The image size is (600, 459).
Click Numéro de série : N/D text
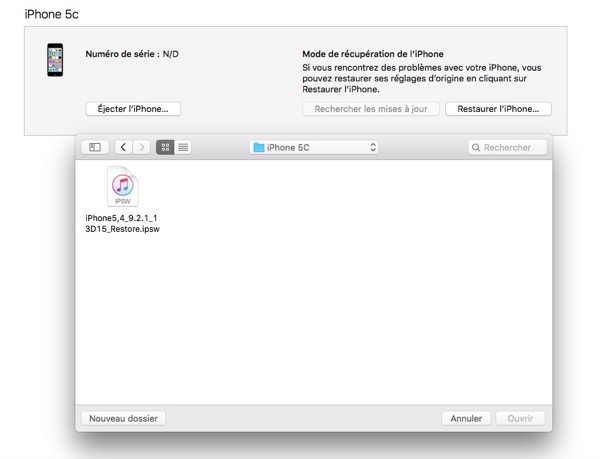pyautogui.click(x=132, y=54)
